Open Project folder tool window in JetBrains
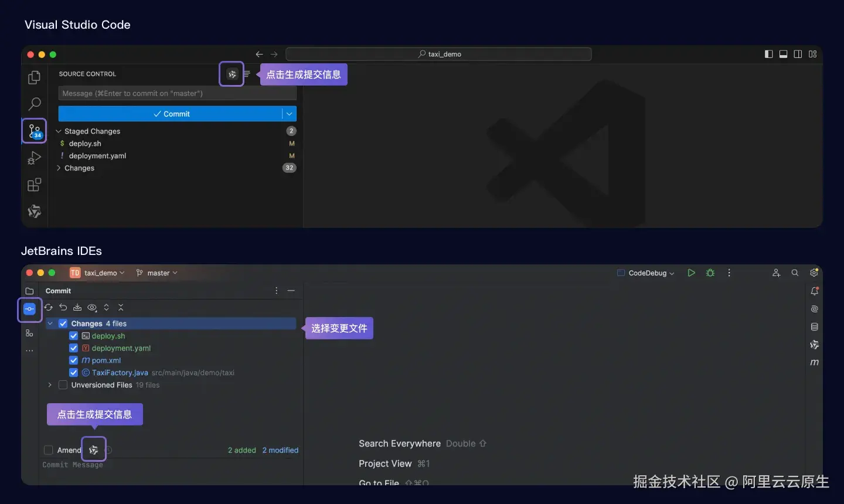844x504 pixels. click(x=29, y=291)
